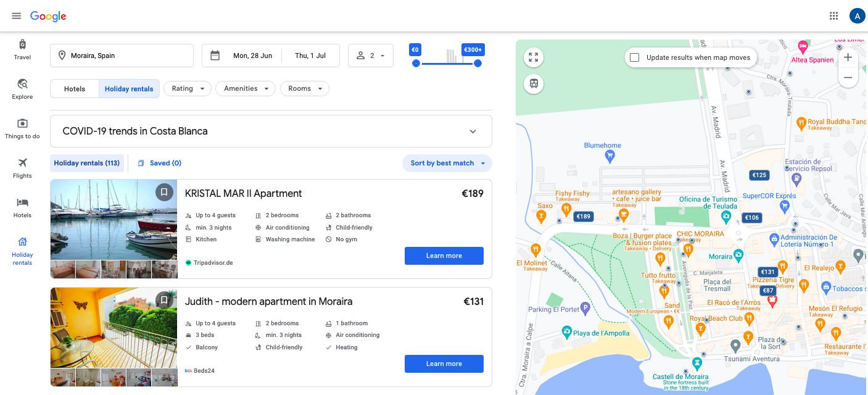Click the maximum price slider handle
Image resolution: width=868 pixels, height=395 pixels.
click(x=477, y=63)
